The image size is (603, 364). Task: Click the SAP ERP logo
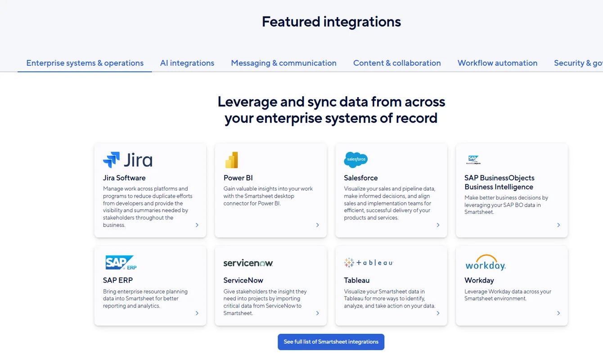pyautogui.click(x=121, y=262)
